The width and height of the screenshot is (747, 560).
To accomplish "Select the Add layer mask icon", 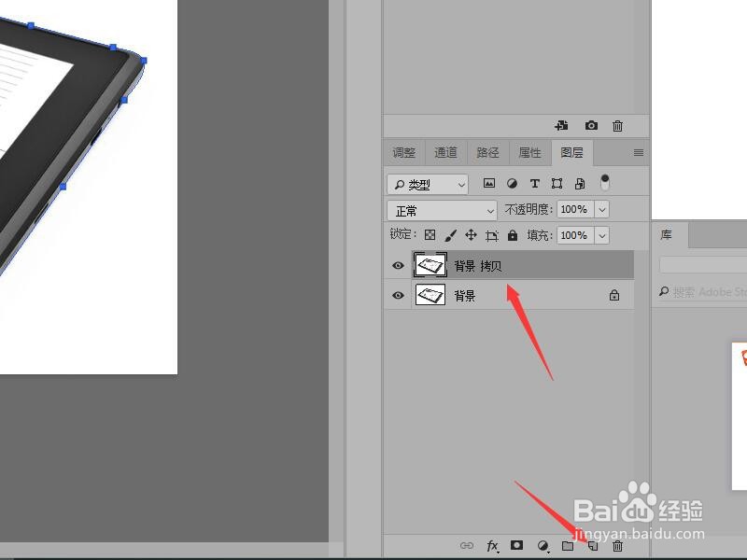I will point(516,546).
